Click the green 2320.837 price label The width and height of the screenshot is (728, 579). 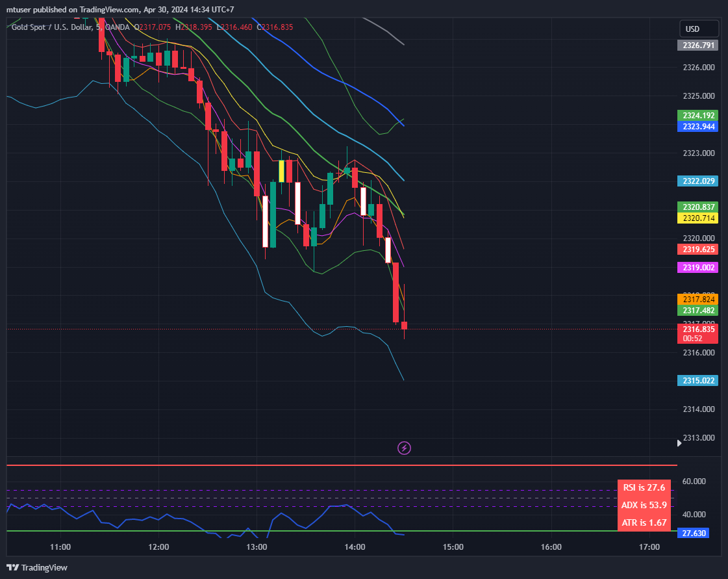click(x=698, y=207)
